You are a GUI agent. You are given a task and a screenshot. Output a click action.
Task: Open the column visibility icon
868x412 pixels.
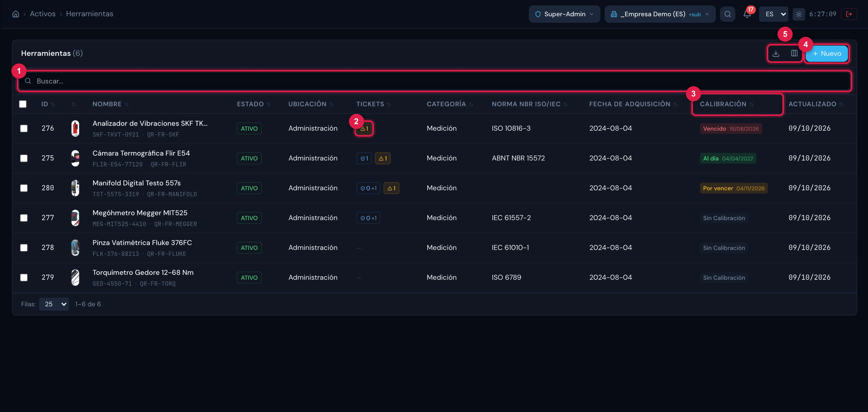tap(794, 54)
